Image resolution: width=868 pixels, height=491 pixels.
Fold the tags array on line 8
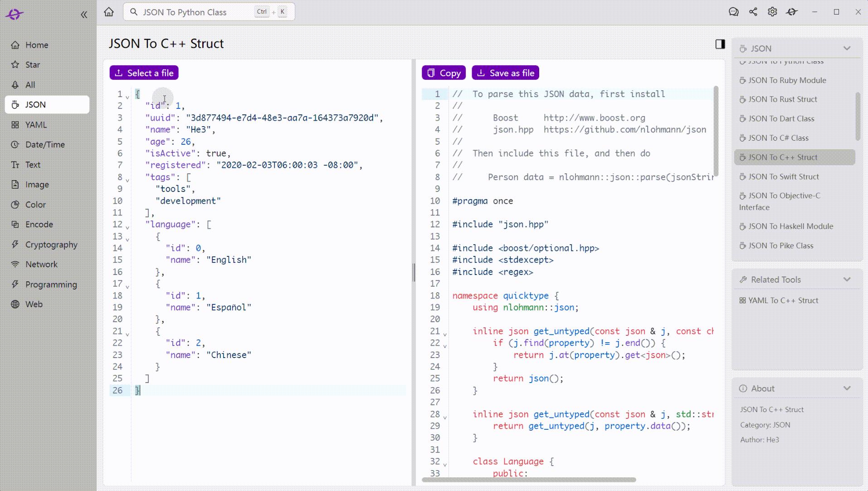click(x=128, y=179)
